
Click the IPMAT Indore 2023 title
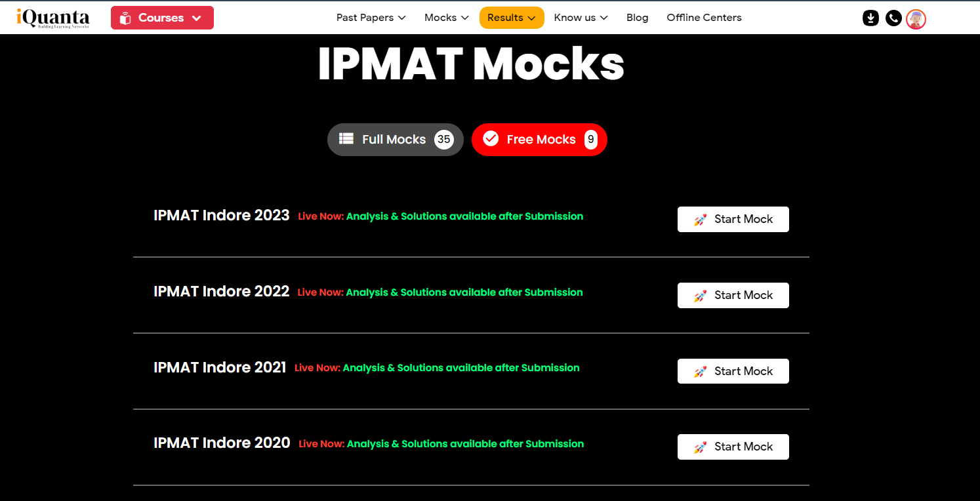[222, 216]
